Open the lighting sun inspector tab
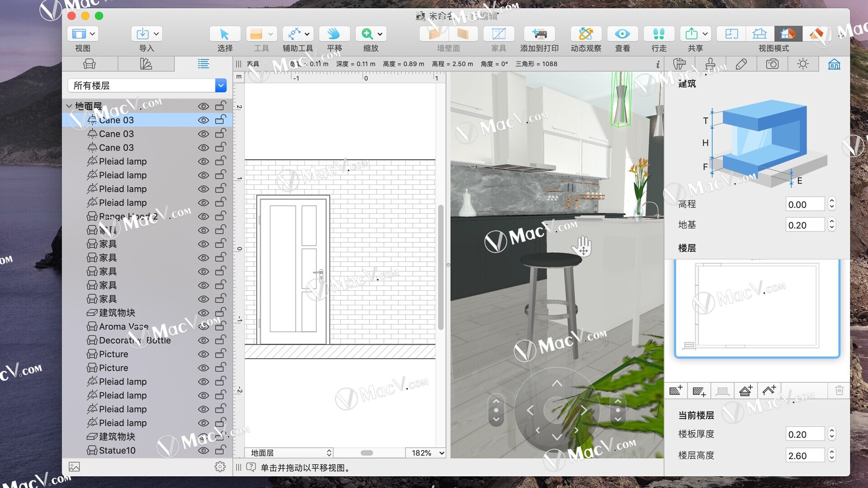 coord(803,64)
